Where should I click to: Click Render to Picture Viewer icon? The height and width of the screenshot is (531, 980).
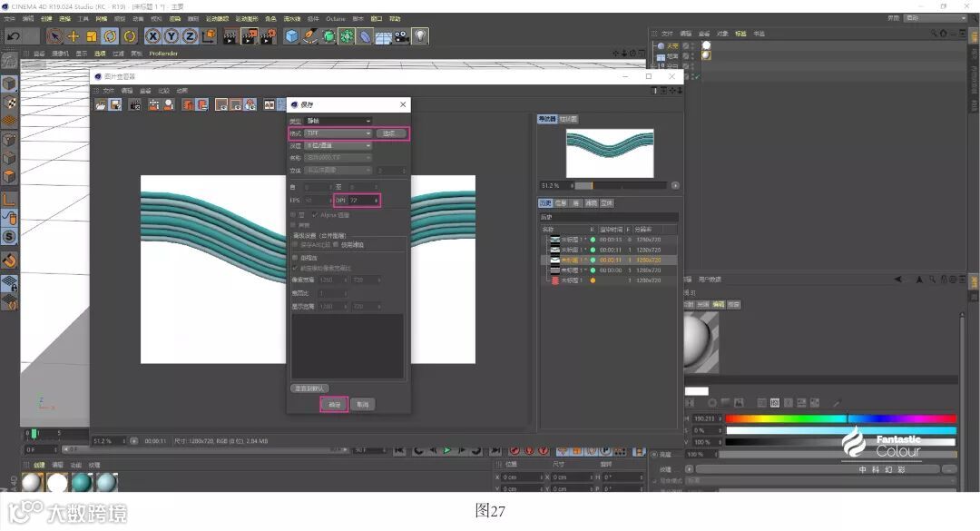pyautogui.click(x=249, y=36)
